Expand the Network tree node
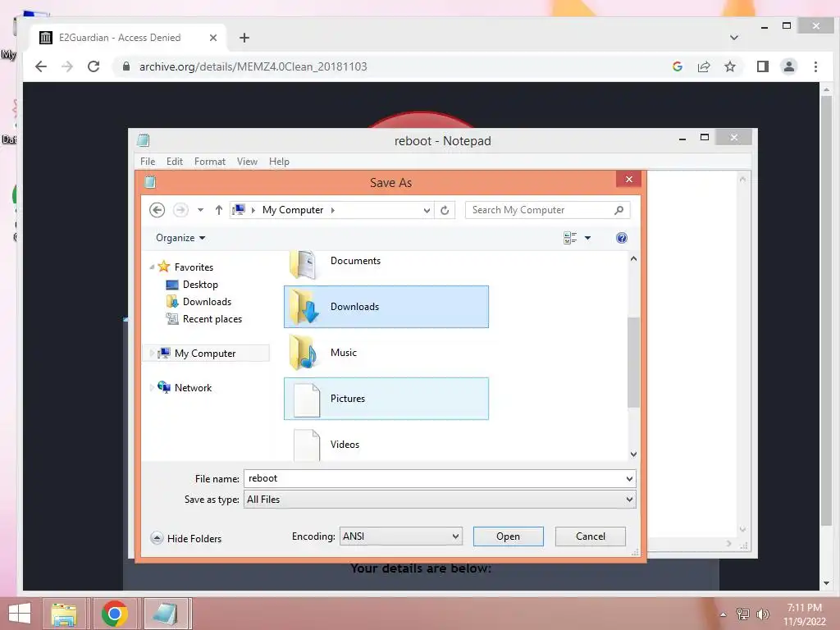 [152, 387]
